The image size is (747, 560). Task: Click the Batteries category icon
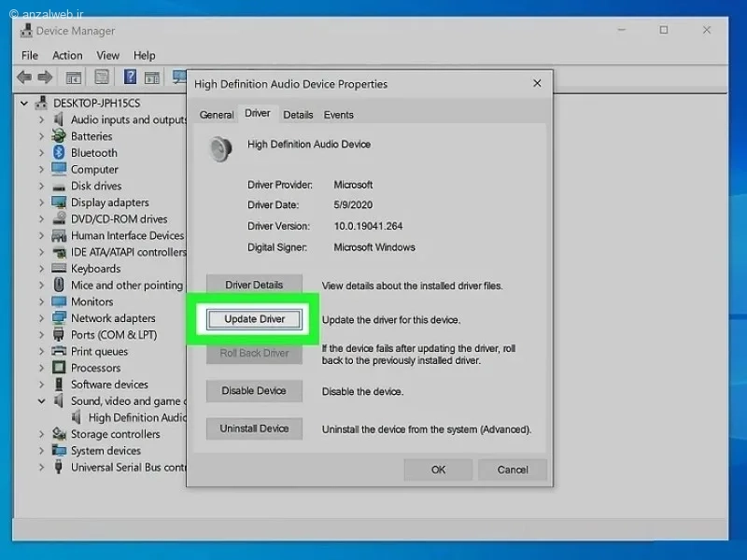(x=59, y=135)
